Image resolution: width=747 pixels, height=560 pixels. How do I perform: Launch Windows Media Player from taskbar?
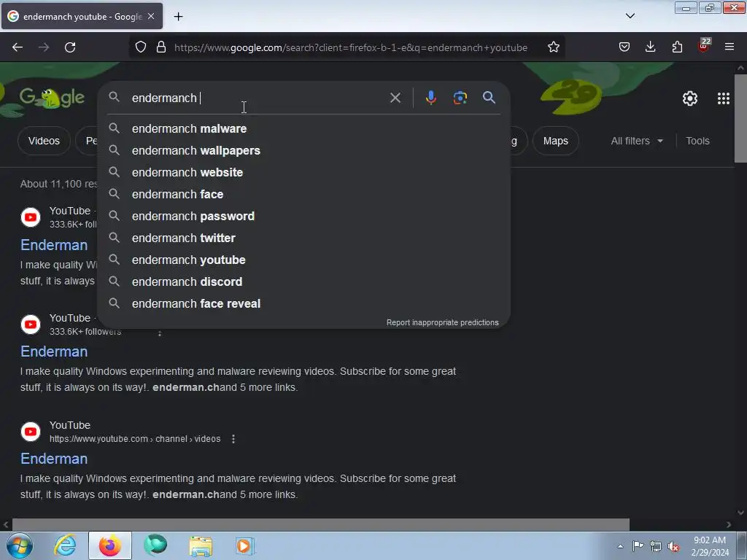(x=245, y=545)
